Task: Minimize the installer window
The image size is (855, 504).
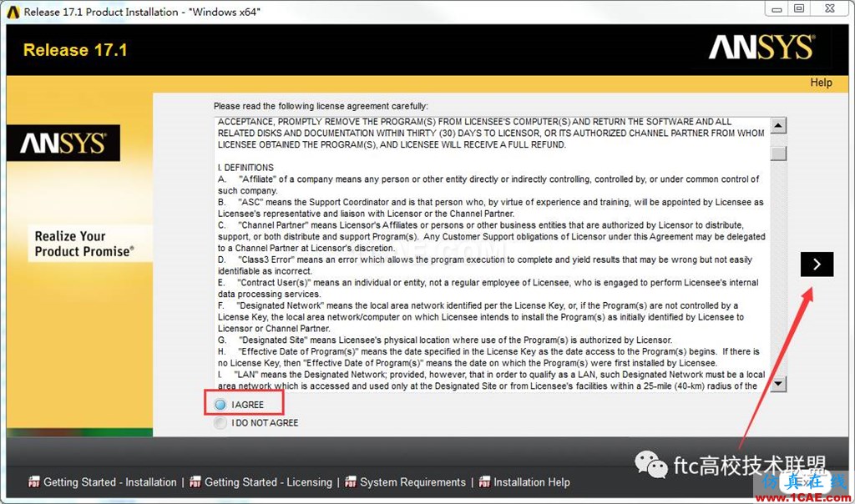Action: point(777,8)
